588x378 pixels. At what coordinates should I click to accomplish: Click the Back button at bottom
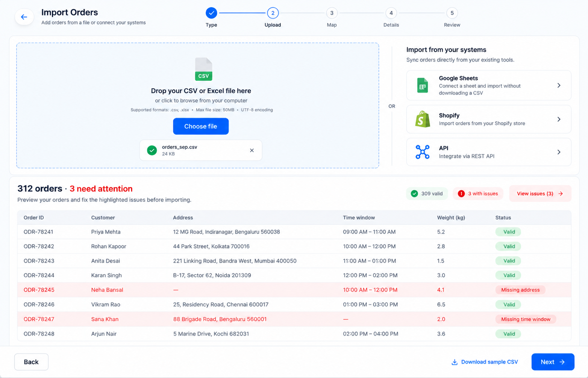click(31, 362)
